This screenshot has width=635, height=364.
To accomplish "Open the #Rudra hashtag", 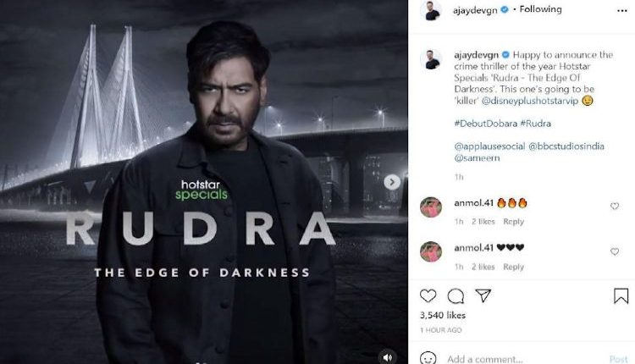I will point(535,124).
